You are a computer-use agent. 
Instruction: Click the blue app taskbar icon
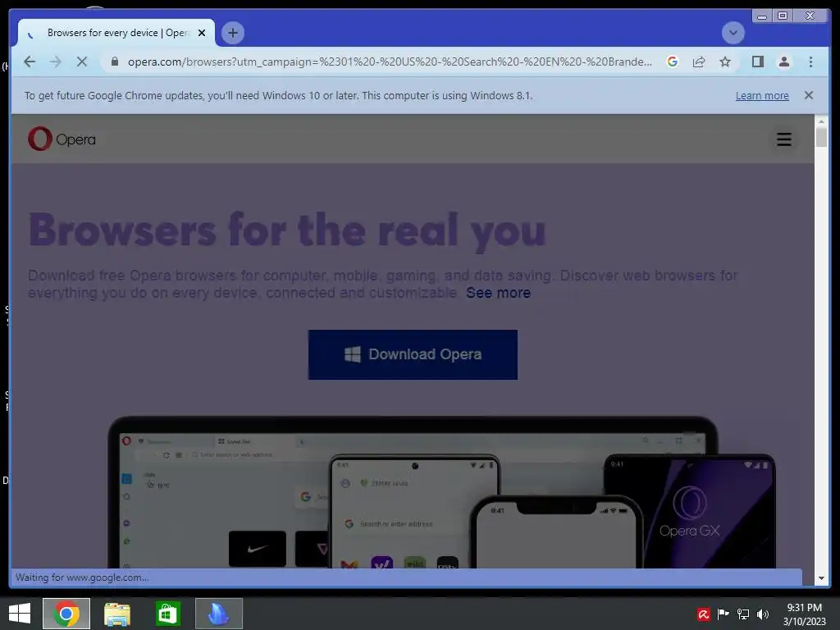click(218, 614)
